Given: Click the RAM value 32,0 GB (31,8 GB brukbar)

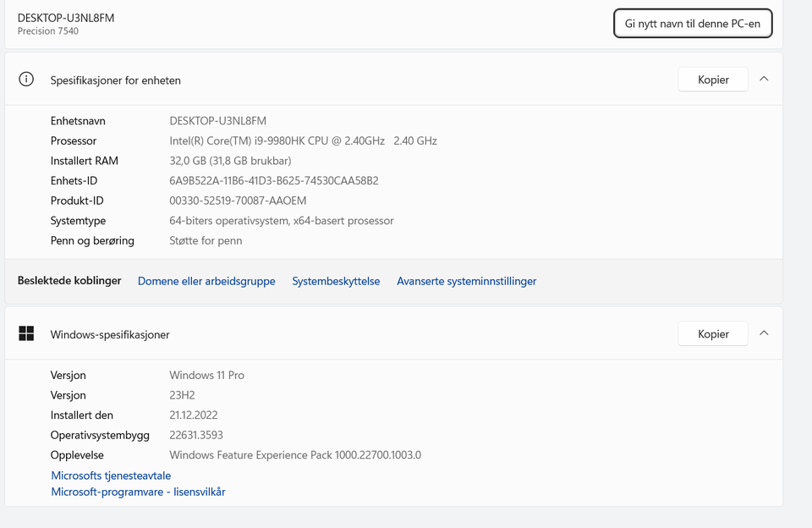Looking at the screenshot, I should click(x=230, y=161).
